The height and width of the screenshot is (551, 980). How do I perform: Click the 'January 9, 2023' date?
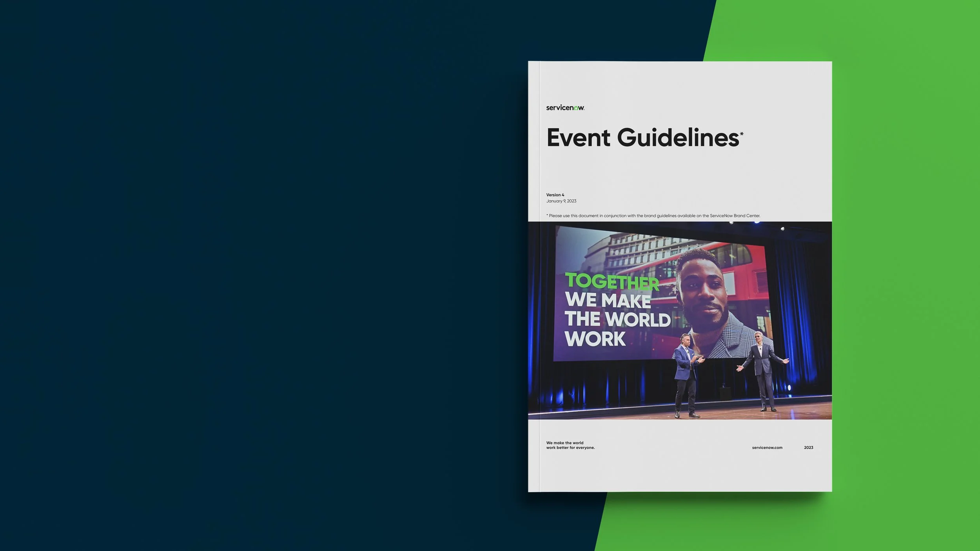click(561, 201)
